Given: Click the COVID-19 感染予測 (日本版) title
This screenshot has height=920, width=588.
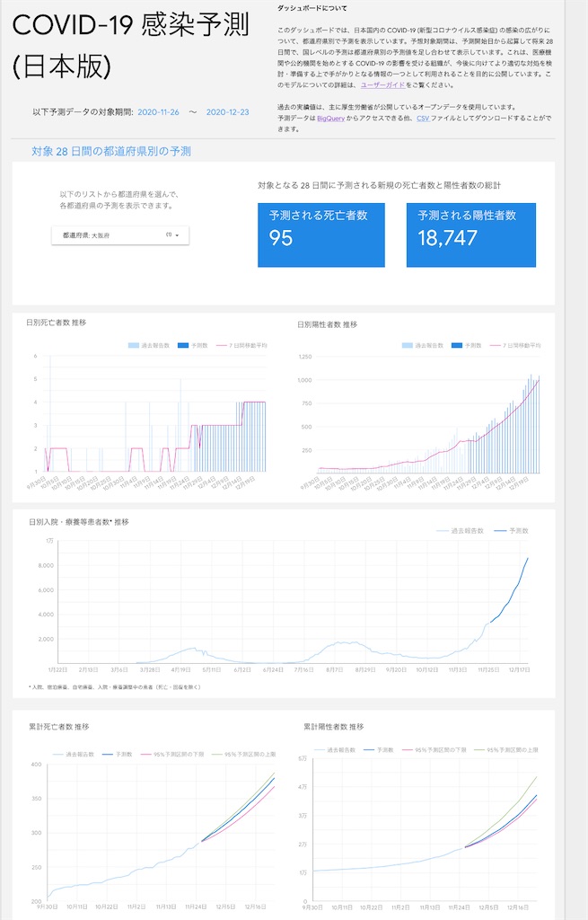Looking at the screenshot, I should coord(130,46).
